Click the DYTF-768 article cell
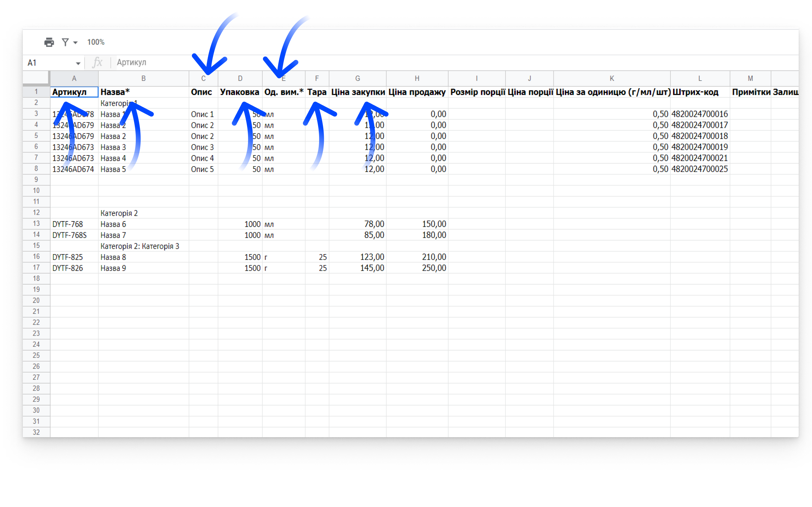 74,224
